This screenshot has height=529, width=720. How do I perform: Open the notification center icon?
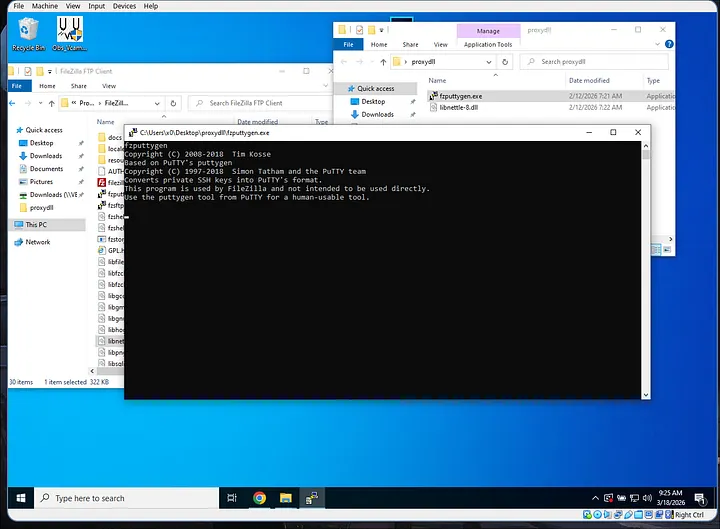tap(700, 498)
